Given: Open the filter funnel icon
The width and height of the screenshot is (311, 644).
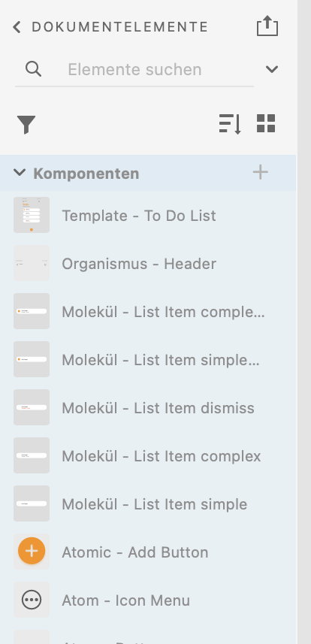Looking at the screenshot, I should (x=26, y=125).
